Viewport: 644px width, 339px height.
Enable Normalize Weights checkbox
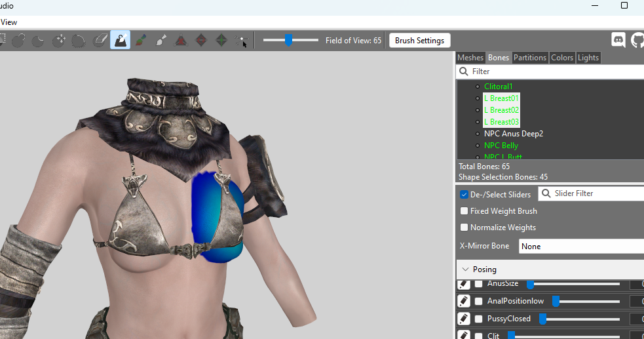464,228
